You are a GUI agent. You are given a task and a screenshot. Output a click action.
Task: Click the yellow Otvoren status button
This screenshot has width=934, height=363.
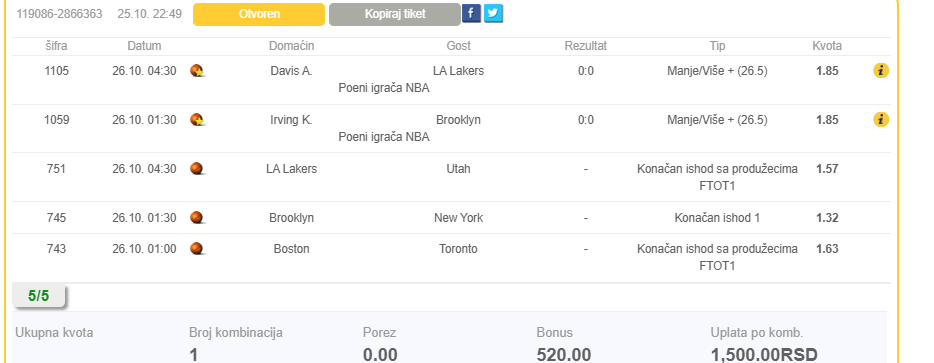point(259,14)
